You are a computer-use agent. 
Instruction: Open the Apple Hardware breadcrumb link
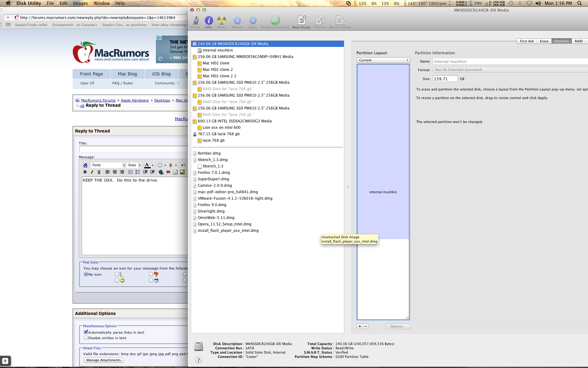tap(135, 100)
